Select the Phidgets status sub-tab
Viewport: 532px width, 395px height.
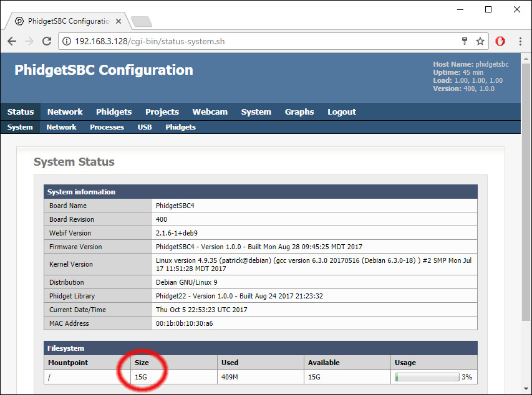tap(180, 127)
